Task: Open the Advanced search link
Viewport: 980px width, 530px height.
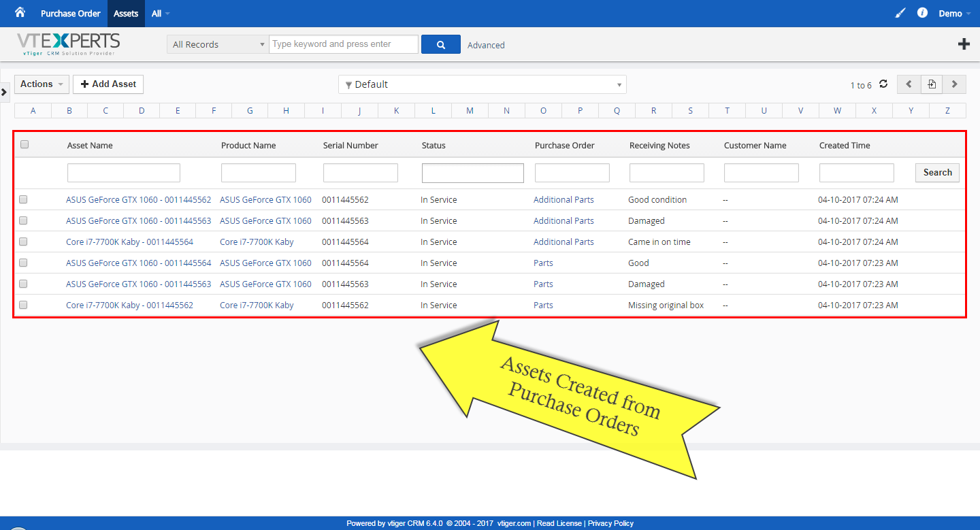Action: click(x=486, y=45)
